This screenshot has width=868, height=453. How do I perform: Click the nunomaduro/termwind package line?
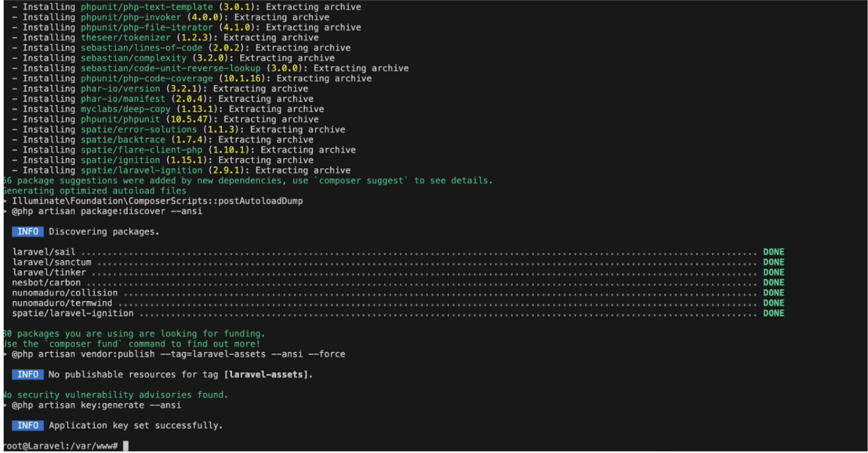pyautogui.click(x=398, y=303)
